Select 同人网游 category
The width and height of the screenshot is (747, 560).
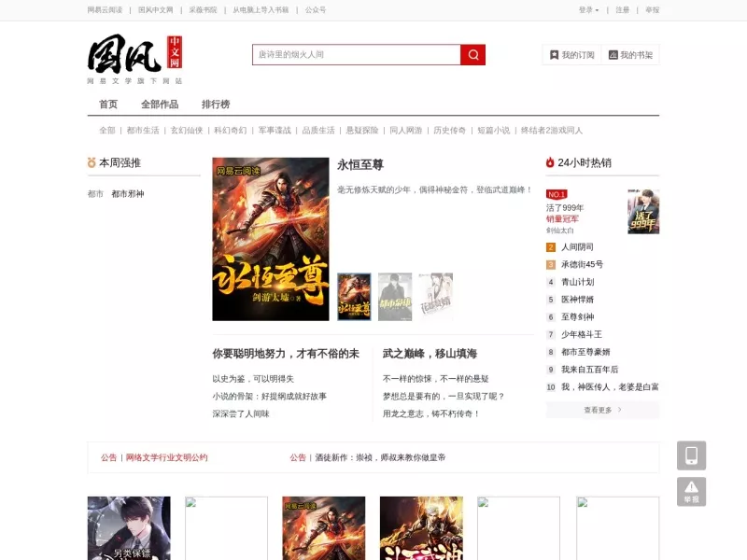pyautogui.click(x=406, y=131)
